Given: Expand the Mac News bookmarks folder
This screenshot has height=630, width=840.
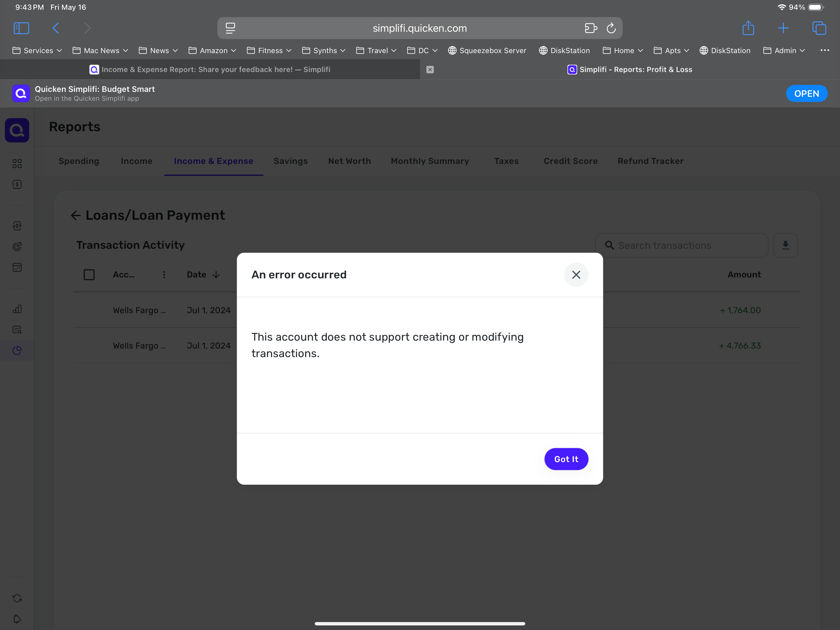Looking at the screenshot, I should [100, 50].
